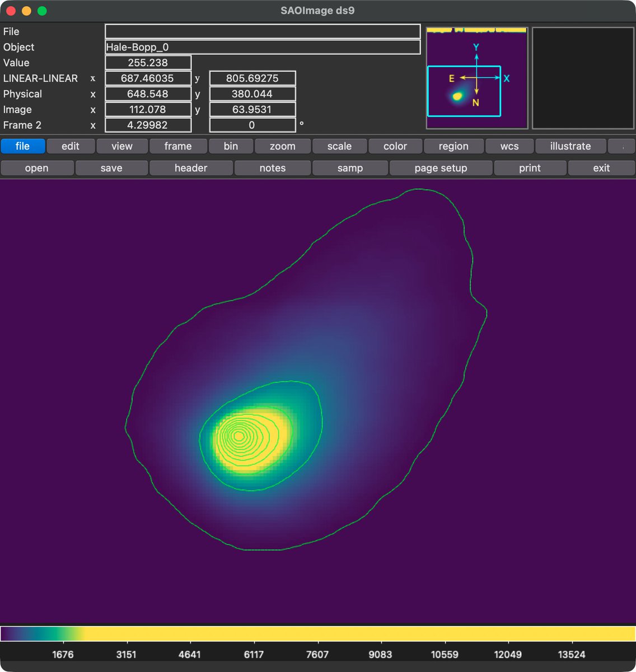Click the colorbar at value 13524
Image resolution: width=636 pixels, height=672 pixels.
tap(572, 634)
